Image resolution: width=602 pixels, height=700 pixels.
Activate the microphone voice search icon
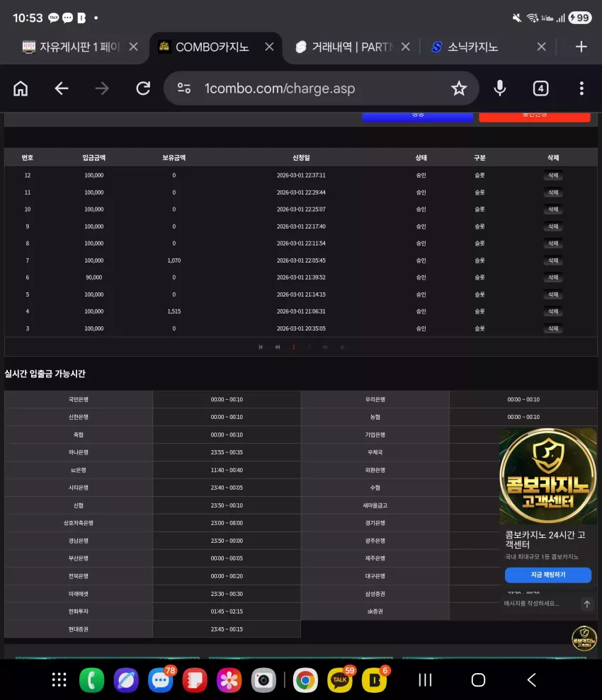coord(500,88)
